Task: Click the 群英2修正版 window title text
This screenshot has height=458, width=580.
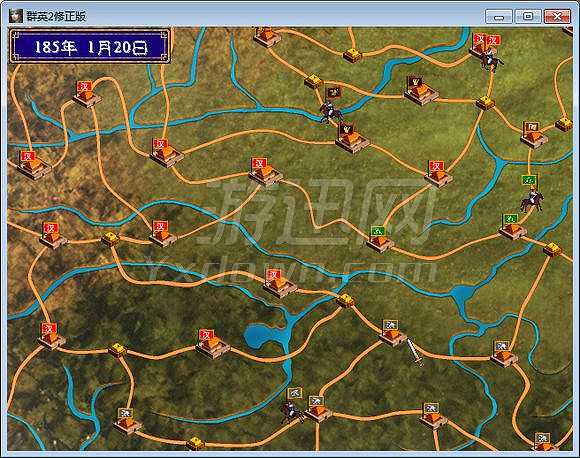Action: point(56,16)
